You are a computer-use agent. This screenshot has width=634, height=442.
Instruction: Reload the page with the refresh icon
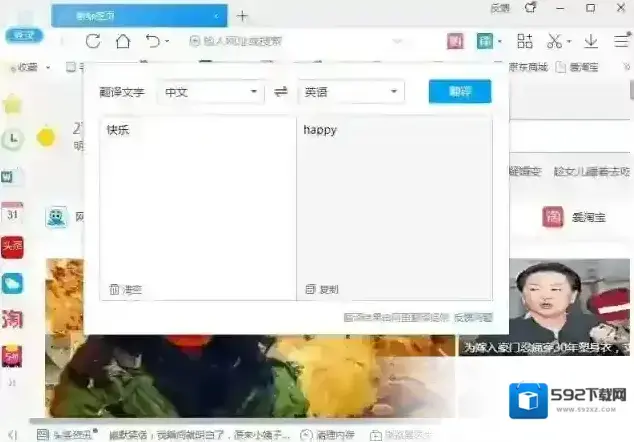coord(93,41)
